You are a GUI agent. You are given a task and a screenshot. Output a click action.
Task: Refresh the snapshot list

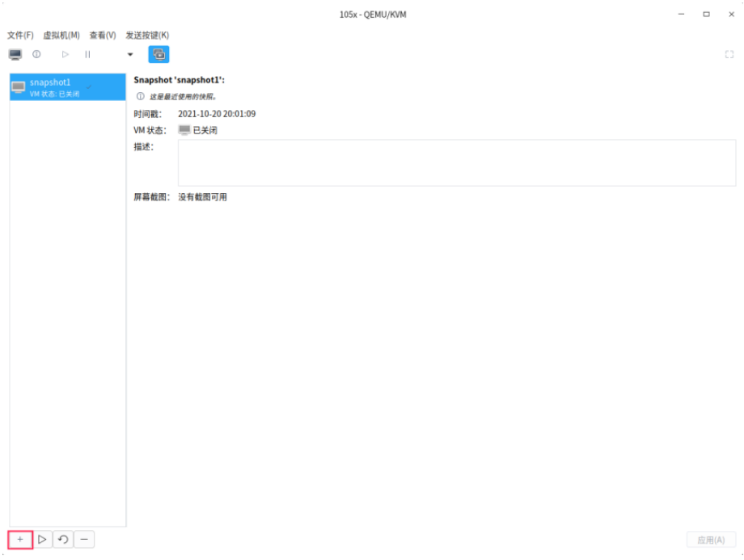tap(63, 540)
